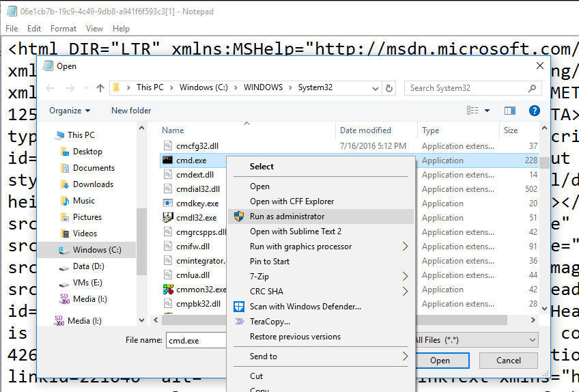Viewport: 579px width, 392px height.
Task: Click the cmdl32.exe application icon
Action: [x=168, y=217]
